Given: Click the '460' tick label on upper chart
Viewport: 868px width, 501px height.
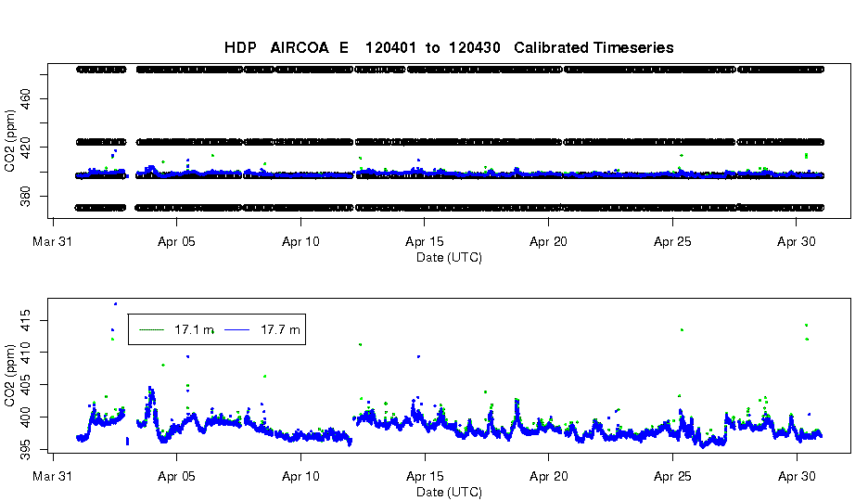Looking at the screenshot, I should point(25,98).
